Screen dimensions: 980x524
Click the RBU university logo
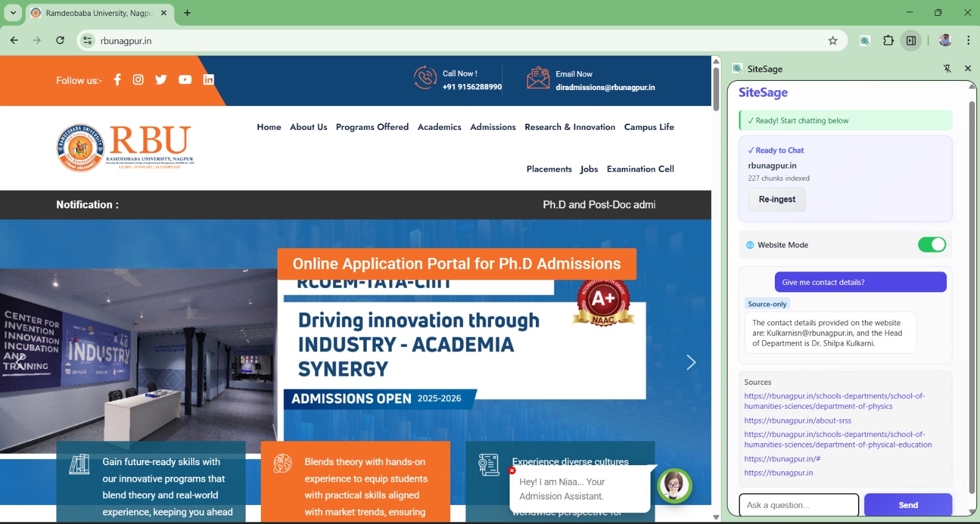point(125,148)
